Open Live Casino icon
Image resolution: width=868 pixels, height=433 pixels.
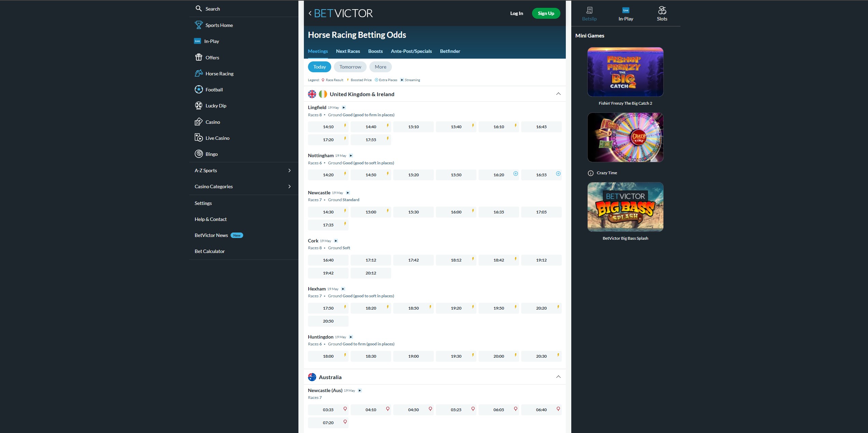click(198, 138)
